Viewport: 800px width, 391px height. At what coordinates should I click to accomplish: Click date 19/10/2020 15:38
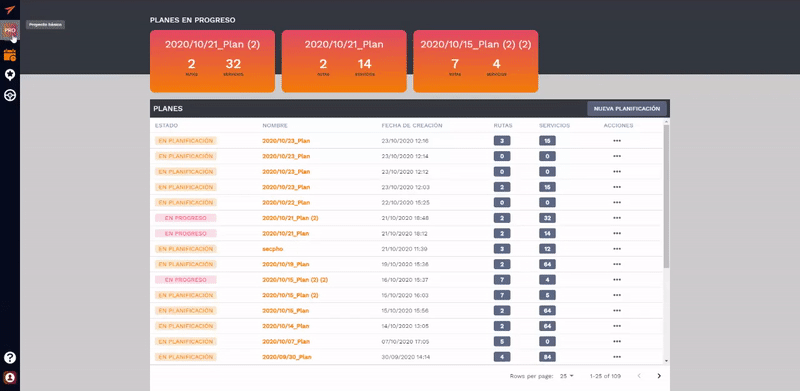point(405,264)
